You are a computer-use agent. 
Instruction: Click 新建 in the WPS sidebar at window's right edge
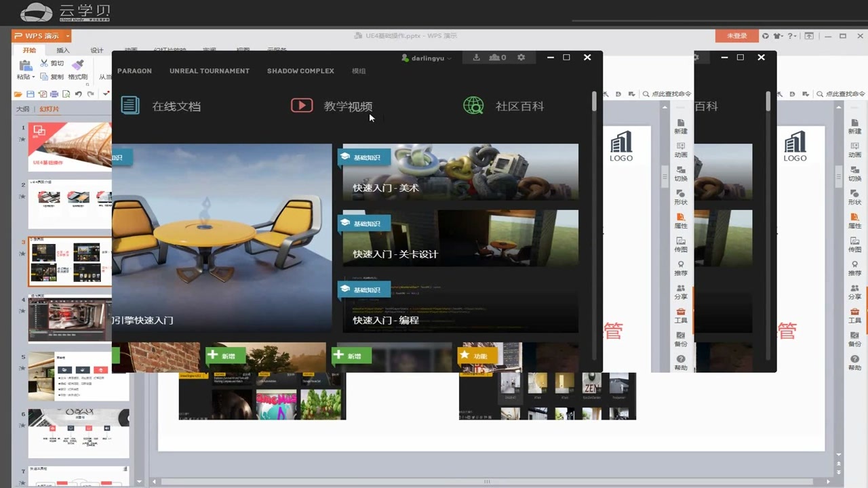(x=854, y=126)
